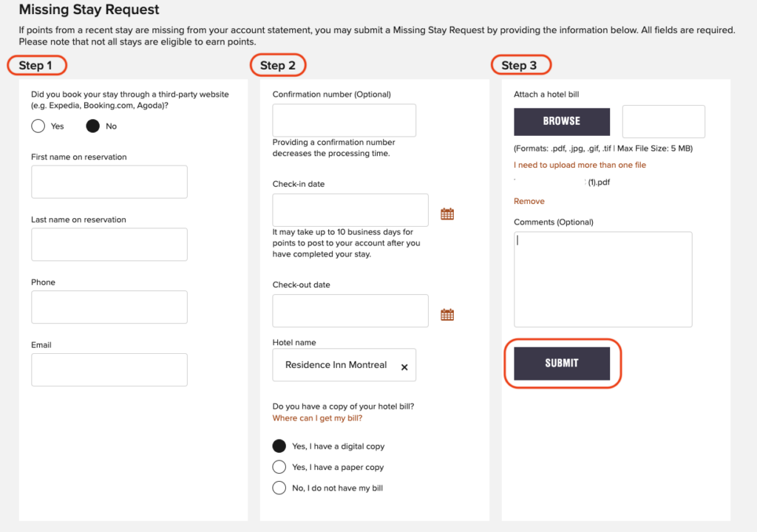
Task: Choose 'No, I do not have my bill'
Action: (279, 488)
